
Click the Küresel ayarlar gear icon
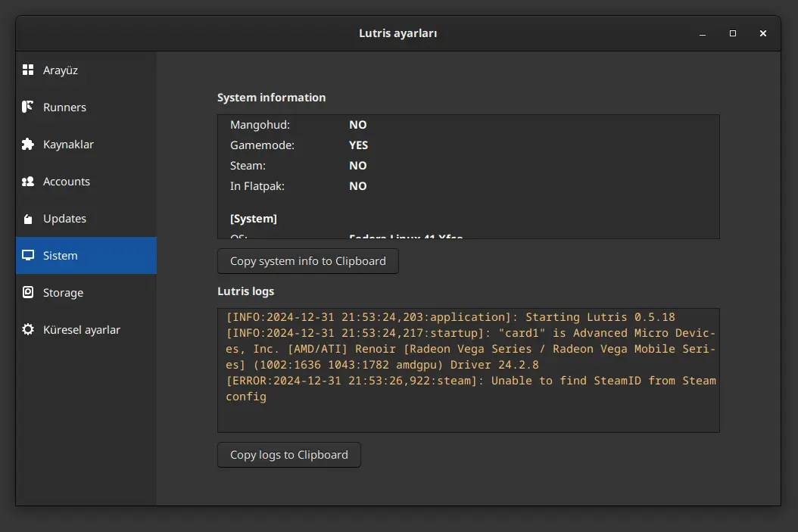28,330
